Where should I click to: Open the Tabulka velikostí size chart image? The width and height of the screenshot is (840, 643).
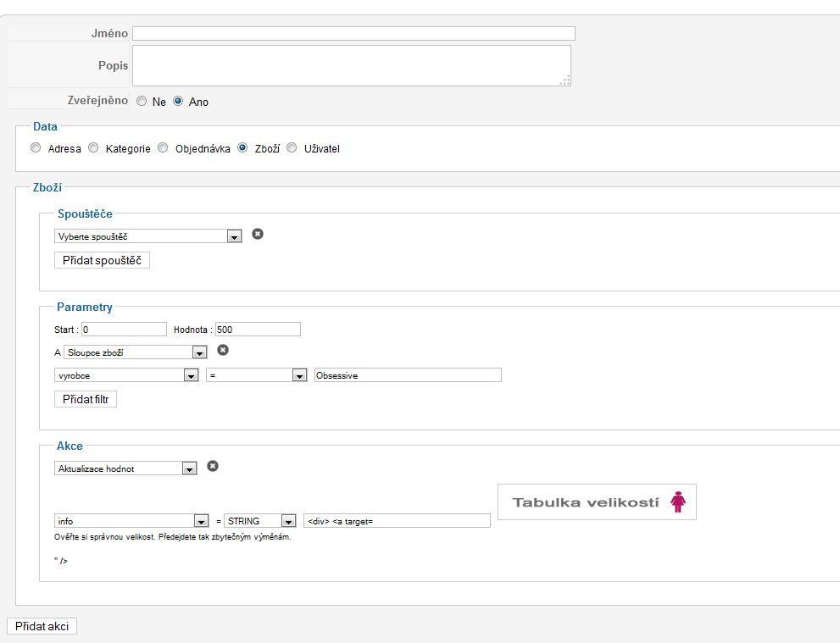[585, 502]
